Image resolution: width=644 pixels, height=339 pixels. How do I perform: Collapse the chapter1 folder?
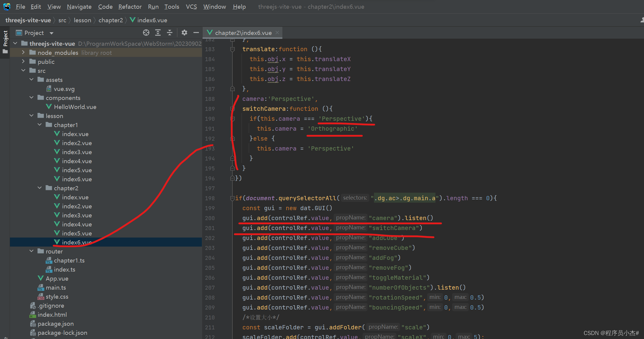coord(40,125)
